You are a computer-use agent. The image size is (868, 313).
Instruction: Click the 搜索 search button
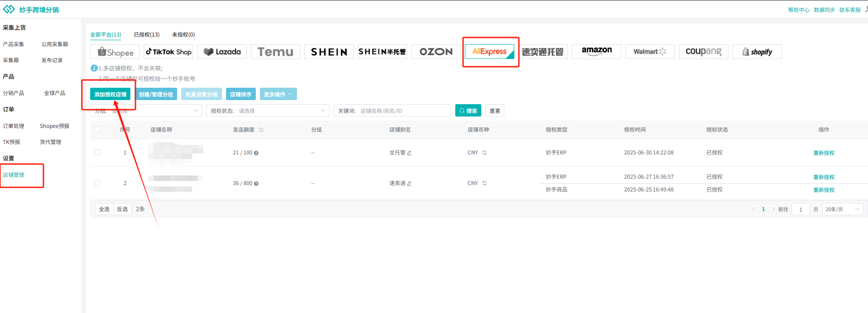[x=468, y=111]
